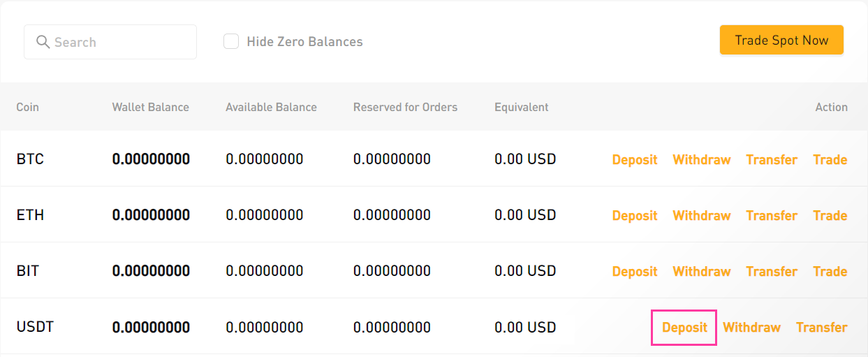This screenshot has height=357, width=868.
Task: Choose Withdraw for BIT coin
Action: tap(701, 272)
